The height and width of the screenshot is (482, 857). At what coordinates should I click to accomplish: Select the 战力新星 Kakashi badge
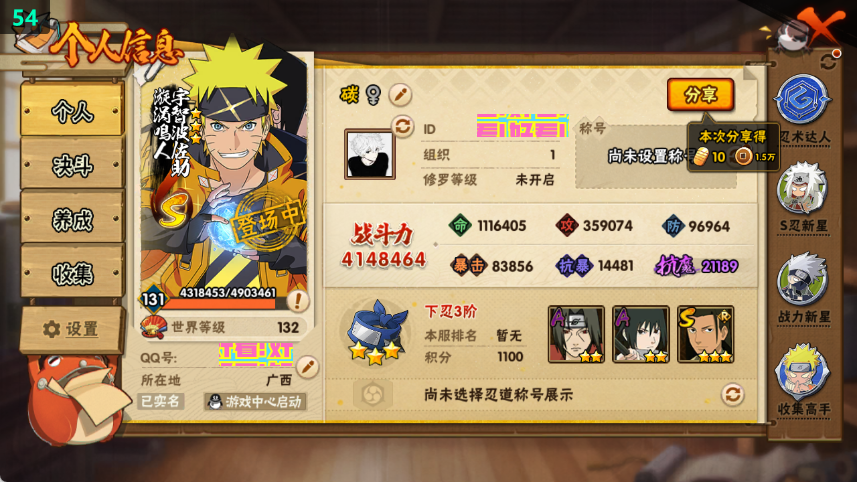coord(802,279)
